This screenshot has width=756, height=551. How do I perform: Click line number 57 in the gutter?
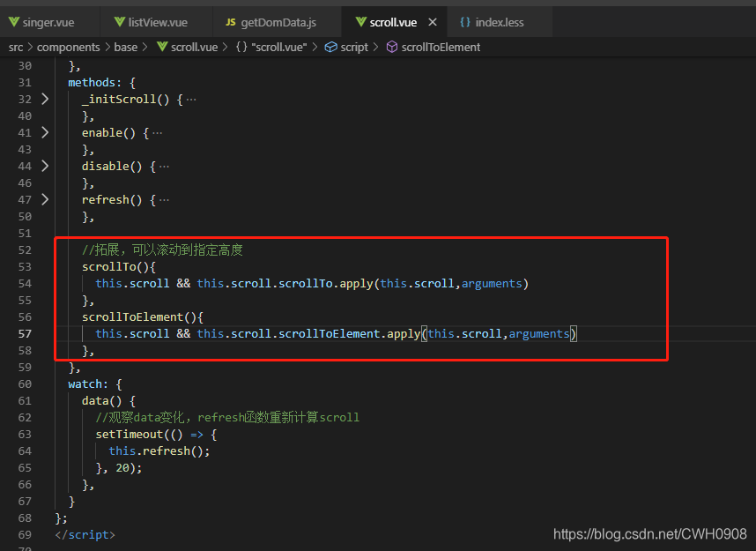(25, 334)
